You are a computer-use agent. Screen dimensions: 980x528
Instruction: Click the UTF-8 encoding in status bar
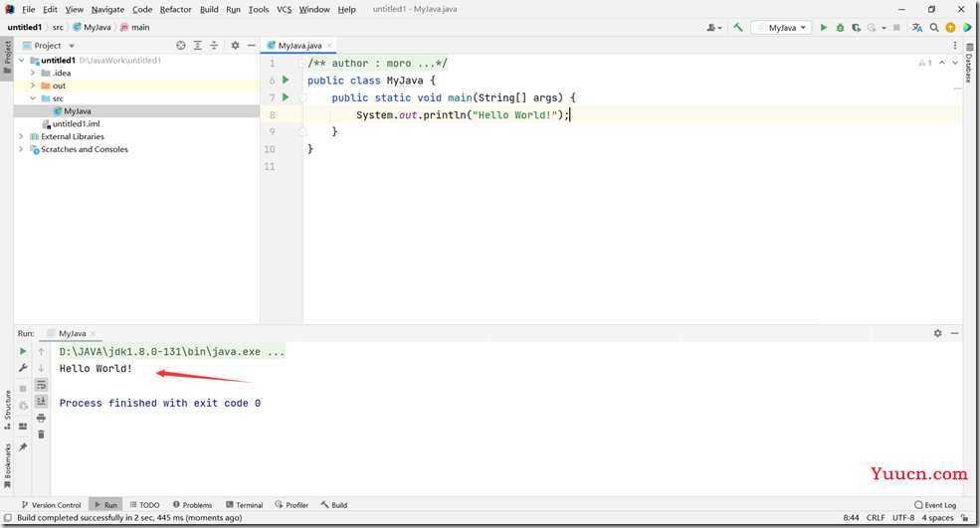[x=903, y=517]
